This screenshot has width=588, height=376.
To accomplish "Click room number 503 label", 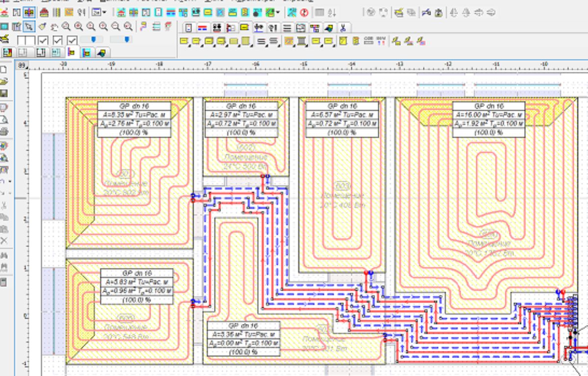I will (x=343, y=186).
